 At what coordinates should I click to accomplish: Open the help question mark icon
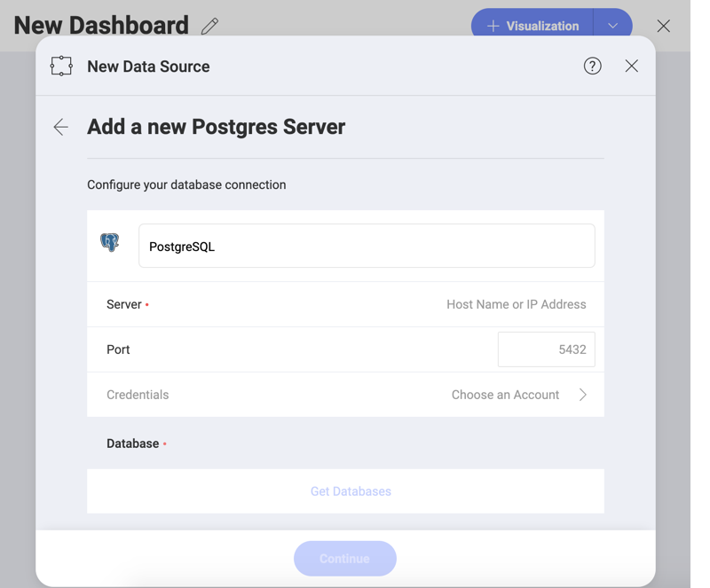592,66
